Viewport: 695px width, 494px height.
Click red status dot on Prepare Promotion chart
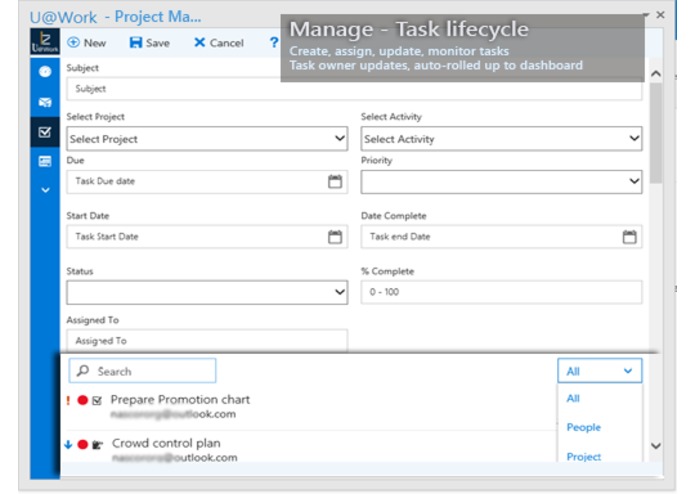[82, 400]
